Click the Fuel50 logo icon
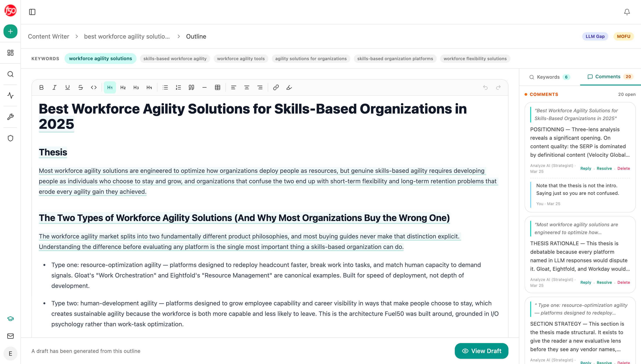 tap(10, 10)
